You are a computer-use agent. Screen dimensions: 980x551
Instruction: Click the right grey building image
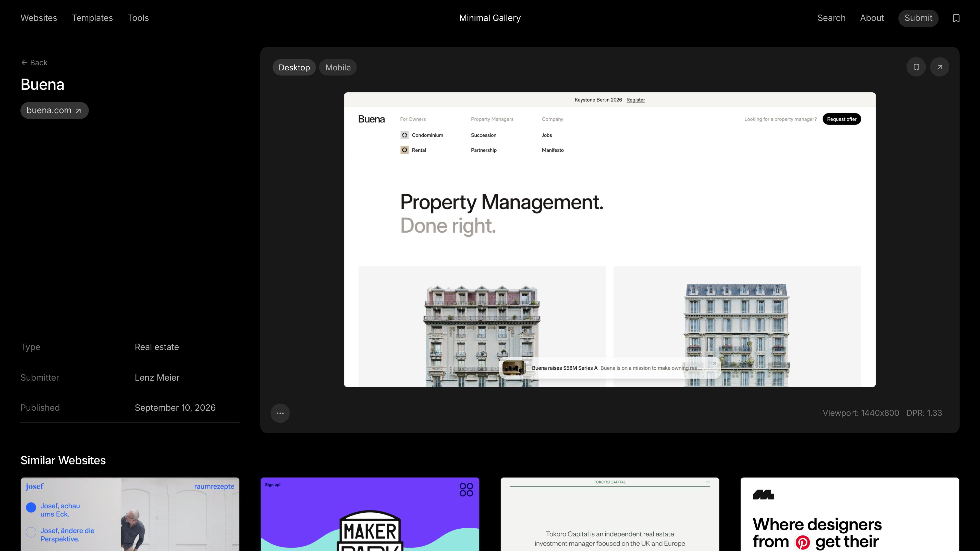click(x=737, y=335)
